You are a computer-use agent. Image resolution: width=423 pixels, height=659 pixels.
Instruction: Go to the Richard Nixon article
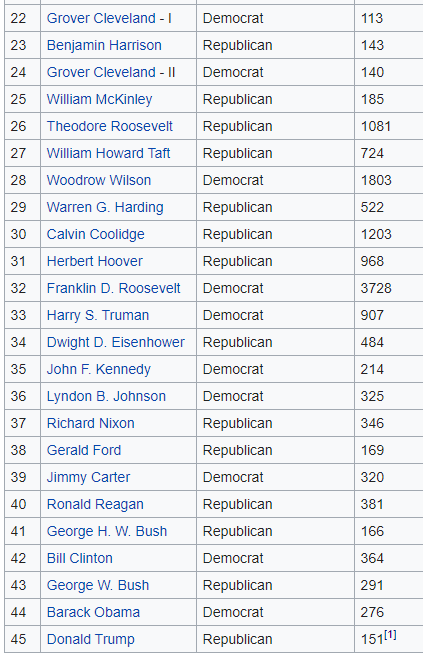click(x=90, y=423)
